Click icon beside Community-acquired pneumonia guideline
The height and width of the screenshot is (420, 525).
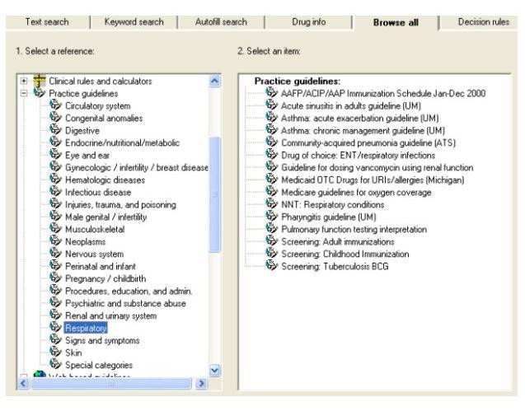coord(271,142)
